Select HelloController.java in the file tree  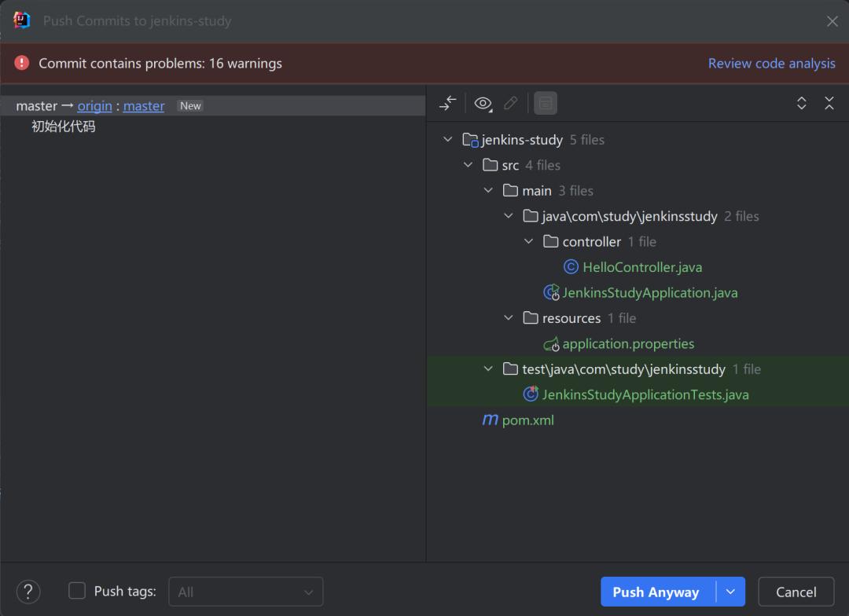pos(642,266)
